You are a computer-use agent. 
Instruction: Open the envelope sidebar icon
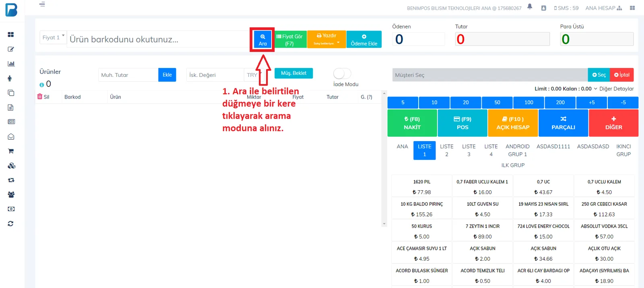(11, 137)
